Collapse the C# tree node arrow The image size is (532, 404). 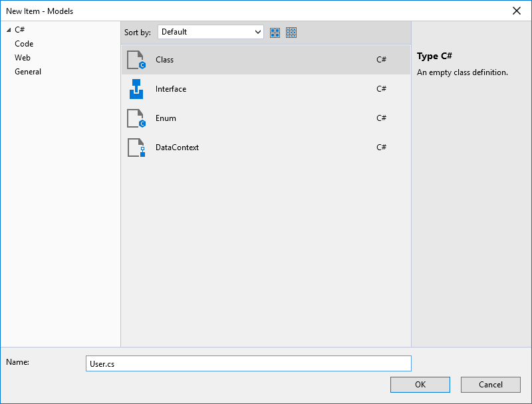pyautogui.click(x=9, y=30)
